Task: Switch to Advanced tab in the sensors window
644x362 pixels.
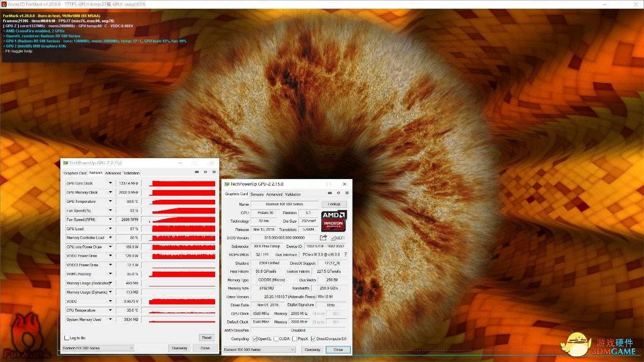Action: 113,173
